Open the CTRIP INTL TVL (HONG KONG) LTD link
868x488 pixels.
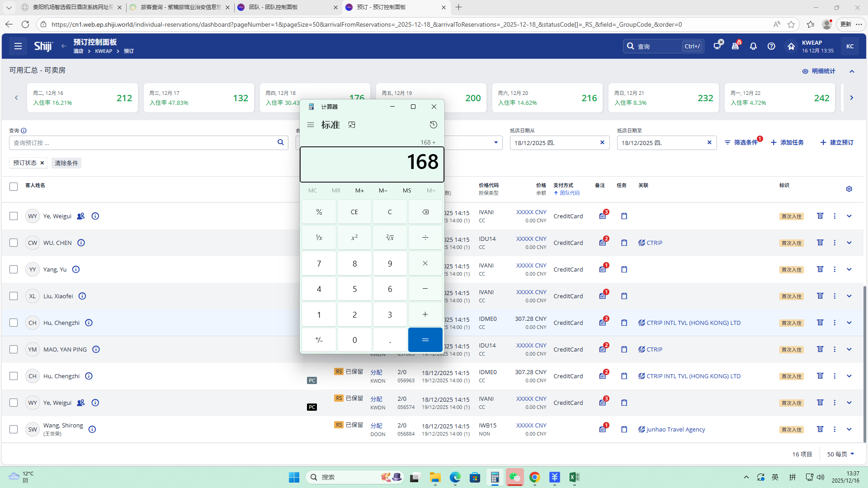693,323
